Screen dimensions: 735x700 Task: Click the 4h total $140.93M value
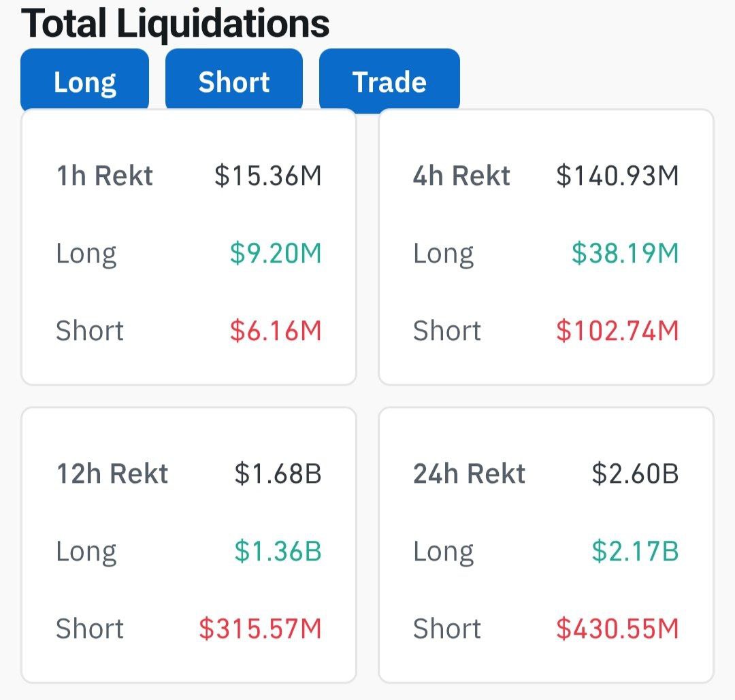click(x=617, y=176)
